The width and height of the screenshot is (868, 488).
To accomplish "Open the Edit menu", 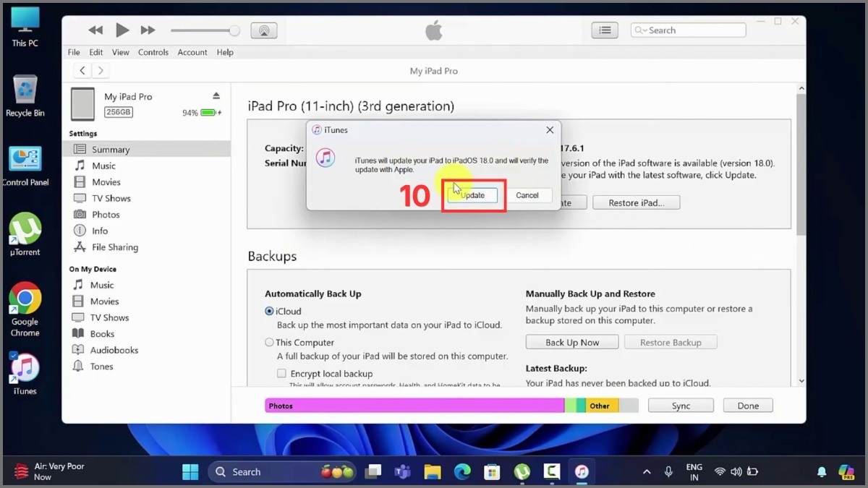I will 96,52.
